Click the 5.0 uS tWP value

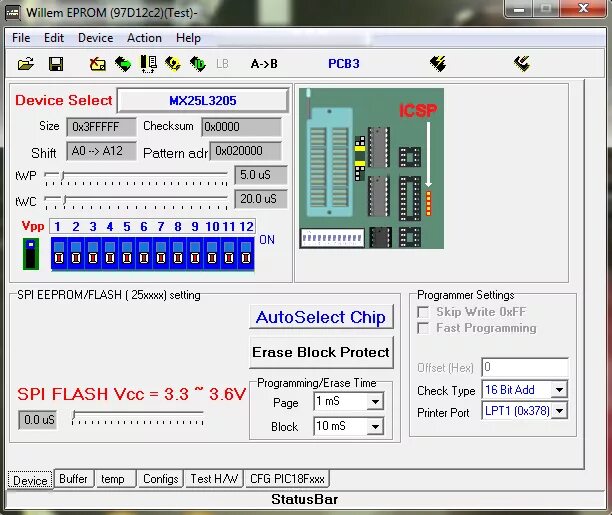[x=261, y=175]
